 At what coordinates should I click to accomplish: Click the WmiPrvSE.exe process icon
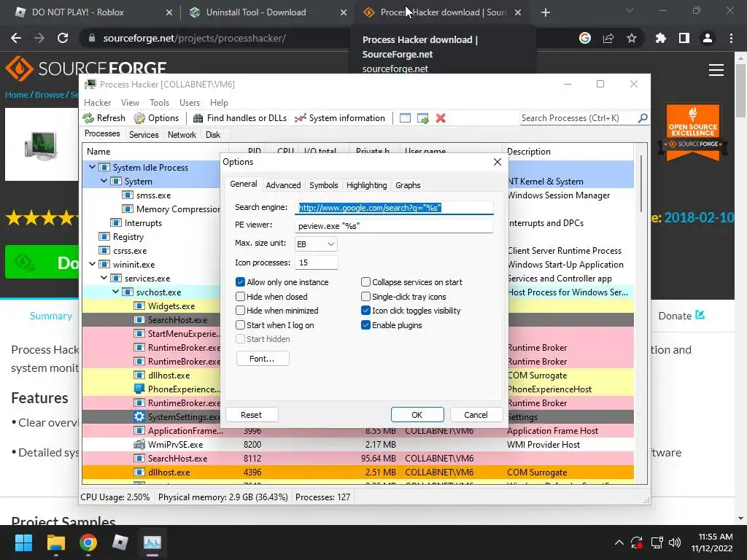pos(139,444)
